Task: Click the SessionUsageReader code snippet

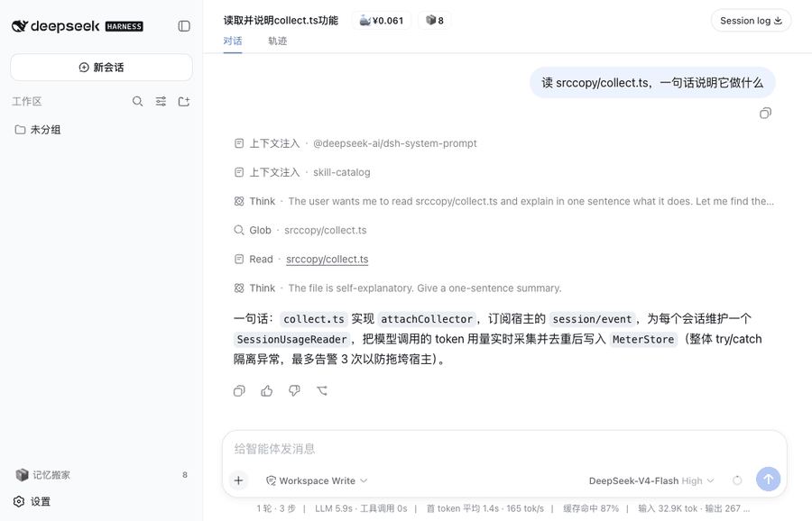Action: [291, 340]
